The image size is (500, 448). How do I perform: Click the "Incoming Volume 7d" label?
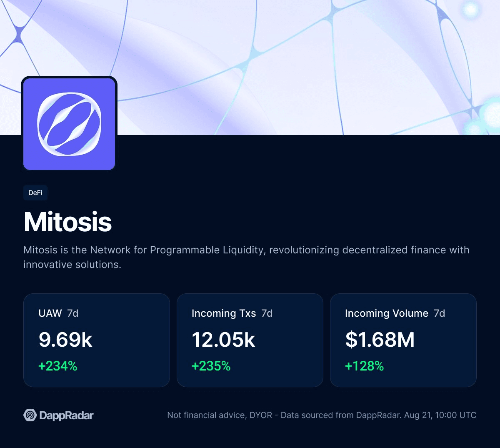(x=395, y=313)
